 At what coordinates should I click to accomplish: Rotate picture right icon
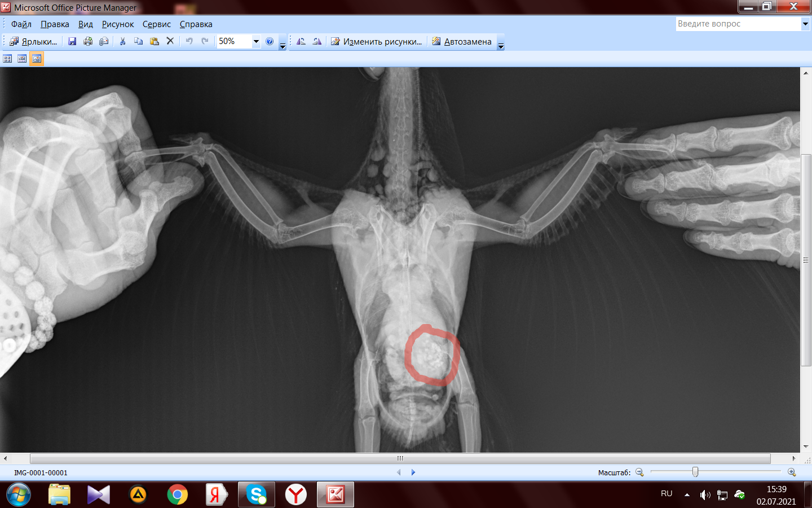[317, 41]
